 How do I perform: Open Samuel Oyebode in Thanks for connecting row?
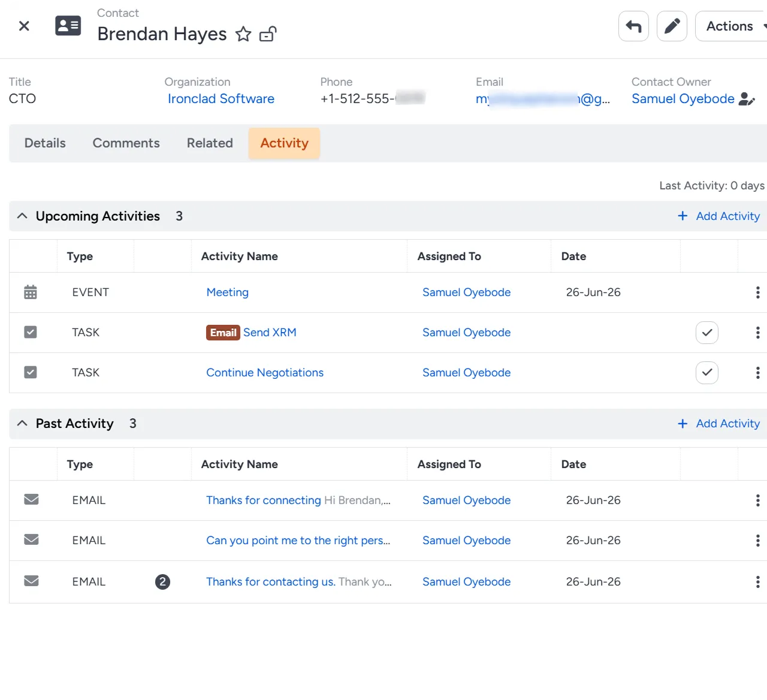pos(467,500)
